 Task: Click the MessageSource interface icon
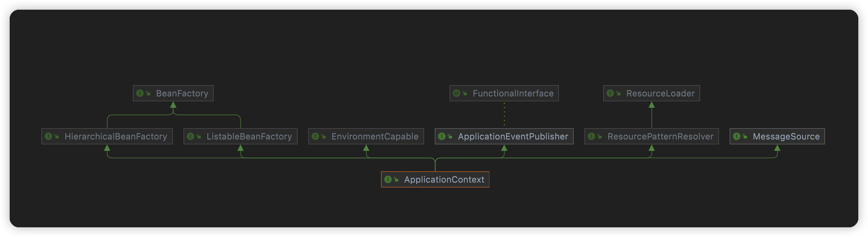[737, 136]
